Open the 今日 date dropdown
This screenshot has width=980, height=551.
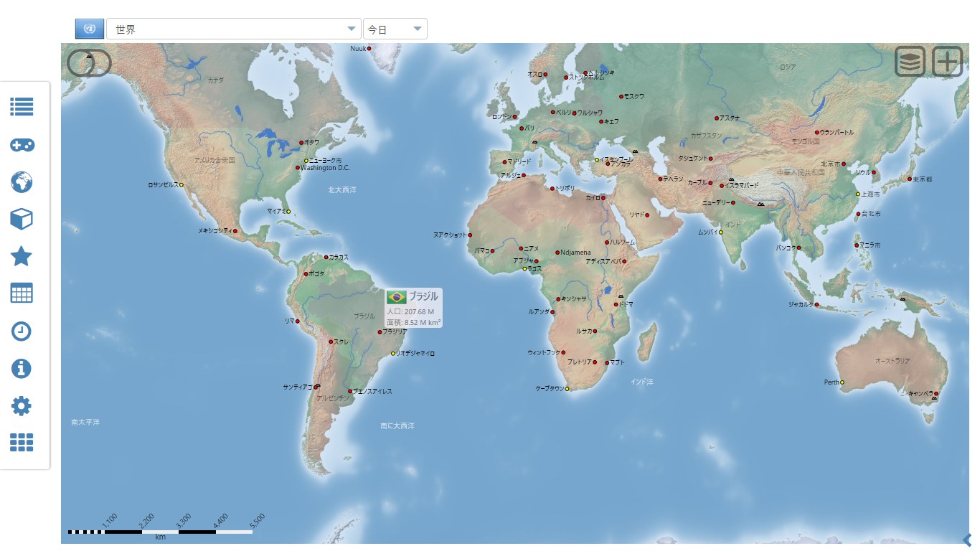pyautogui.click(x=397, y=29)
